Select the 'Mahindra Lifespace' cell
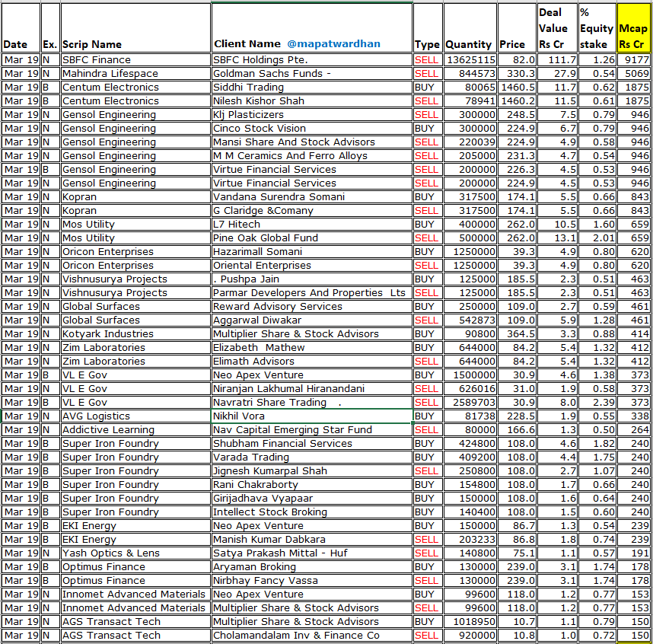Image resolution: width=653 pixels, height=644 pixels. 135,74
